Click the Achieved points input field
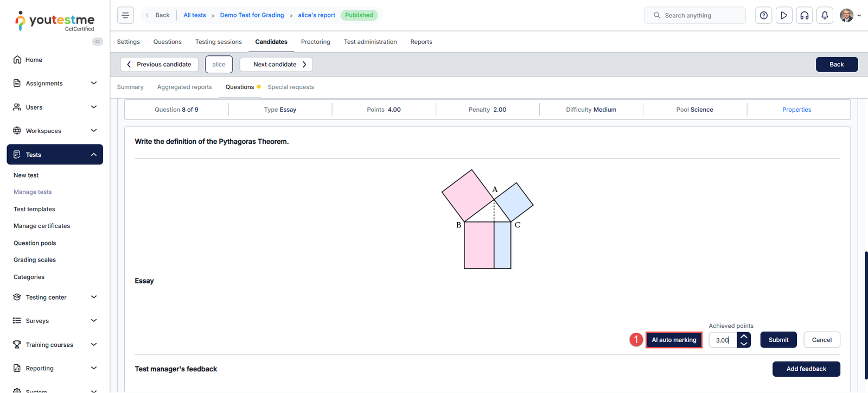Viewport: 868px width, 393px height. [723, 340]
